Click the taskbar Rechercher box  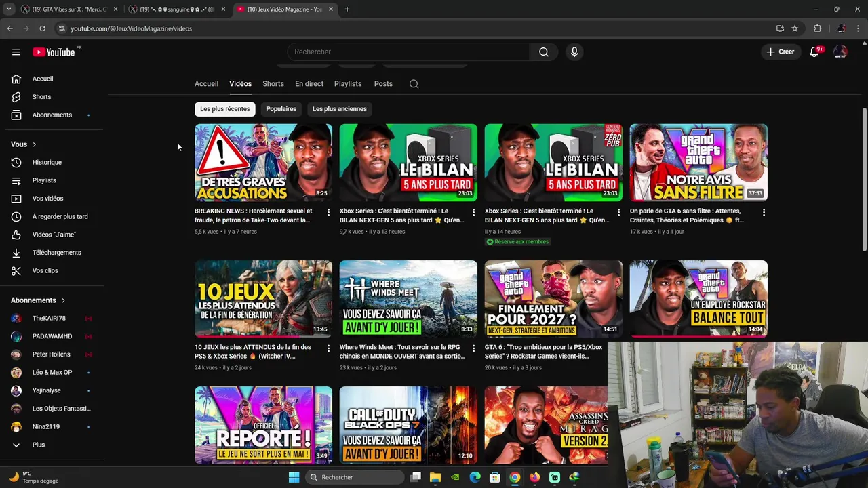(x=354, y=477)
